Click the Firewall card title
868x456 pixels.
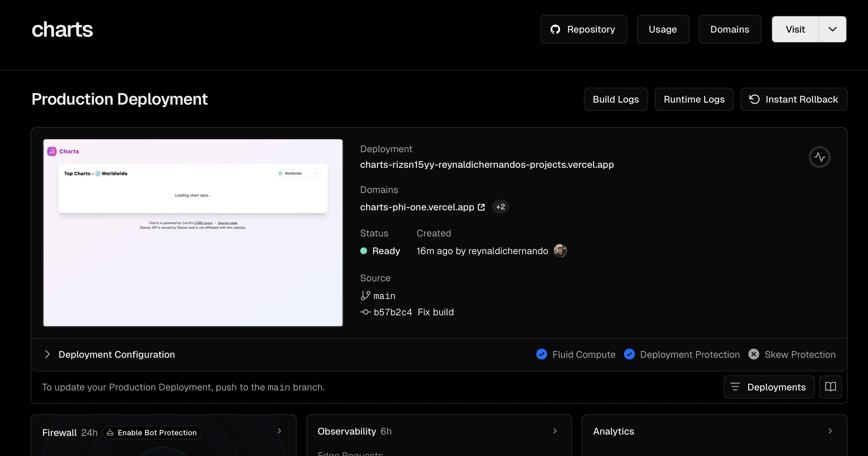pos(59,433)
